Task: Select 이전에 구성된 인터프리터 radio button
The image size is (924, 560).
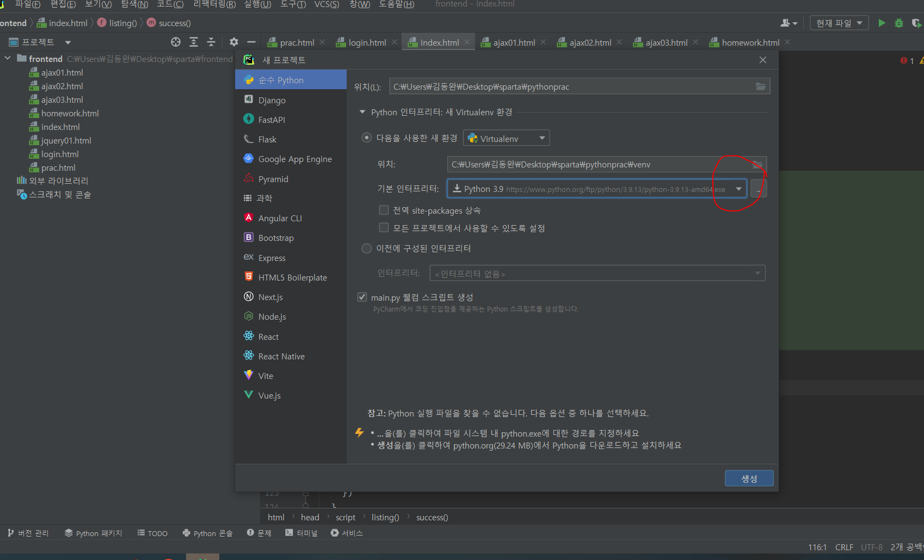Action: [367, 248]
